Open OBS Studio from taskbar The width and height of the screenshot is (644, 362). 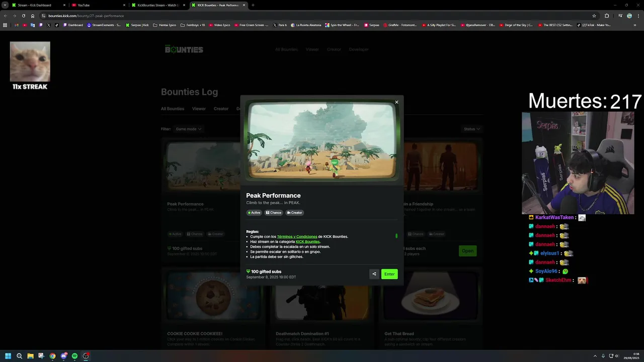coord(86,356)
